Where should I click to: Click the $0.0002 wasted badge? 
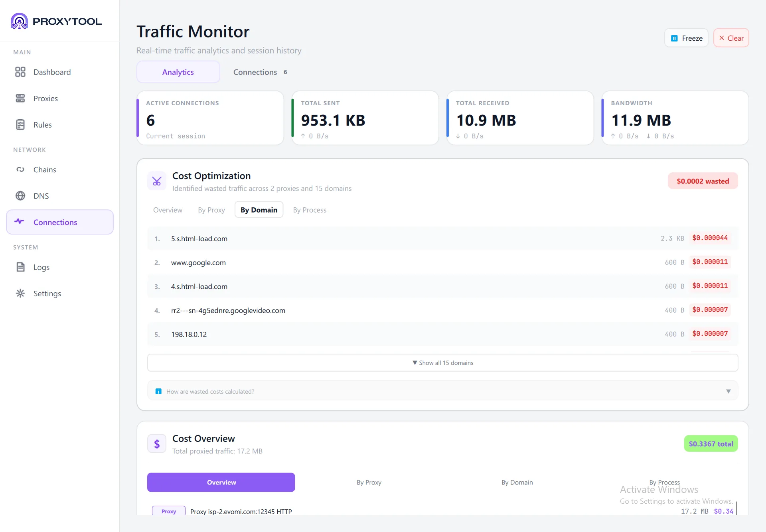703,181
